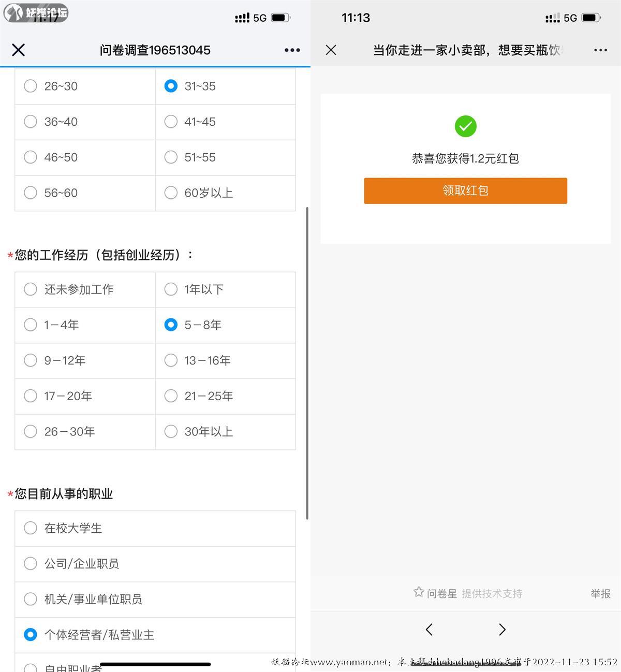Choose work experience 5-8年
This screenshot has width=621, height=672.
[x=226, y=325]
